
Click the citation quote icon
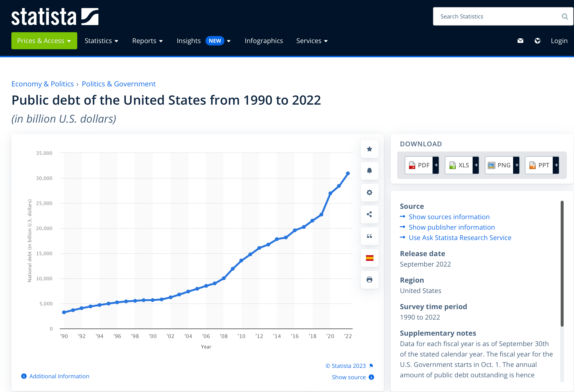tap(369, 236)
